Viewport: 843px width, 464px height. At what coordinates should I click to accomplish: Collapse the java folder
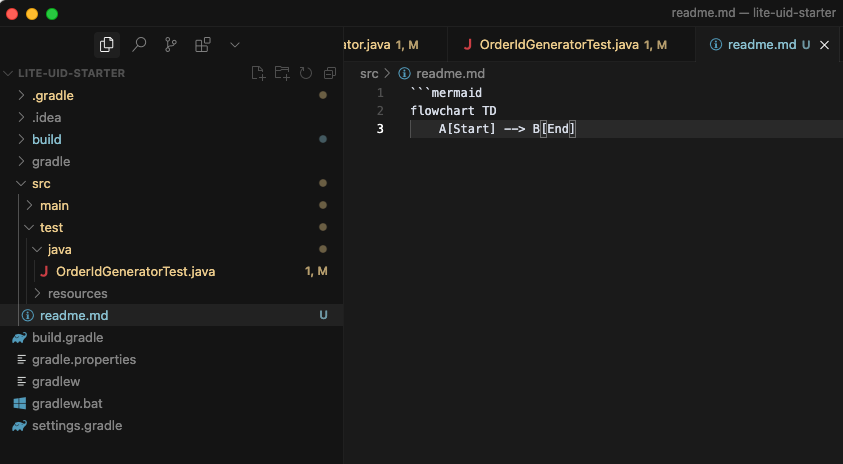tap(37, 249)
